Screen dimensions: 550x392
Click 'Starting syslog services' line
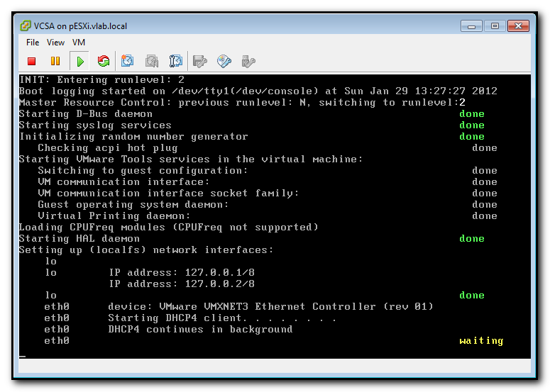pos(95,125)
